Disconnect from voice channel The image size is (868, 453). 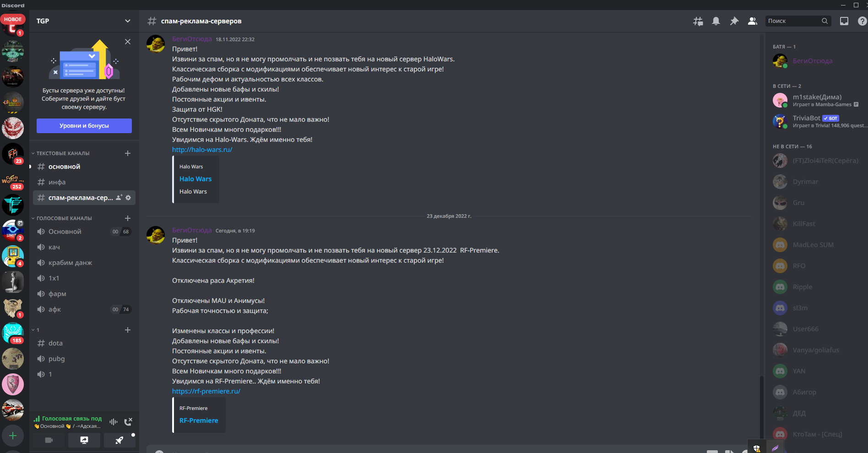128,421
